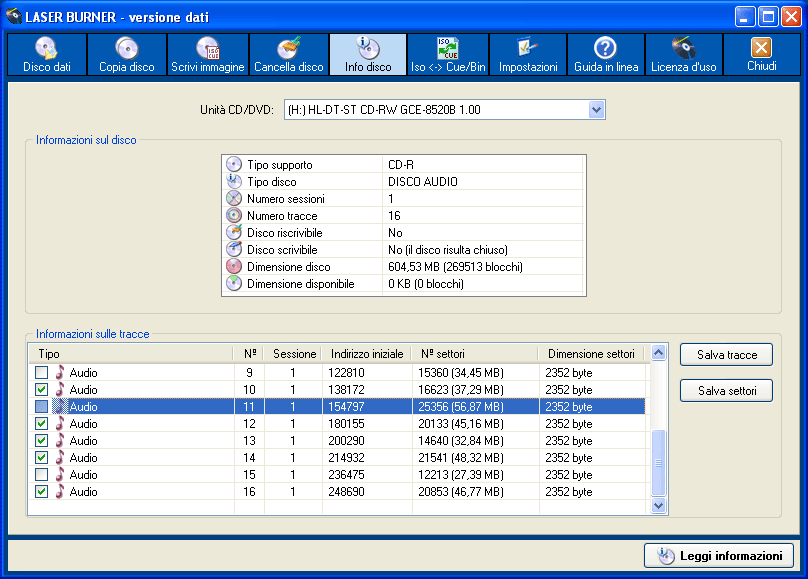
Task: Uncheck the checkbox for audio track 14
Action: click(x=42, y=457)
